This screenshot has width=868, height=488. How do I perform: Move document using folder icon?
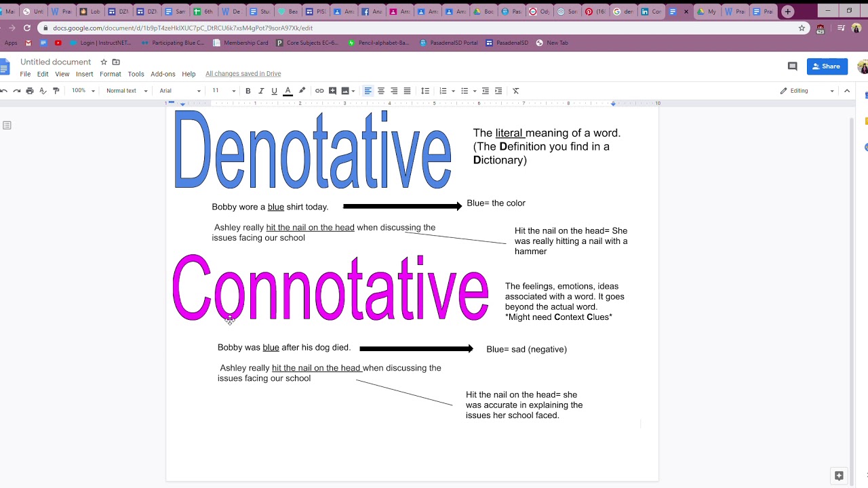click(116, 62)
